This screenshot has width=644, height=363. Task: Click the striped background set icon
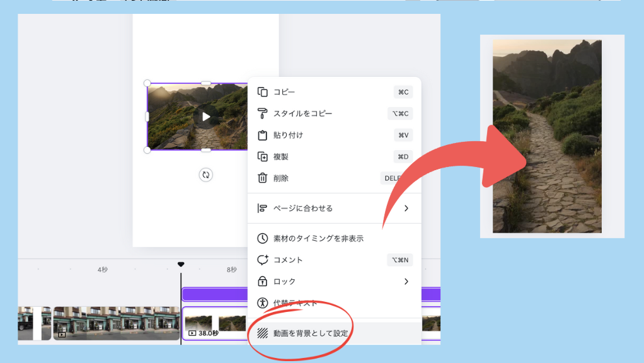[x=262, y=333]
